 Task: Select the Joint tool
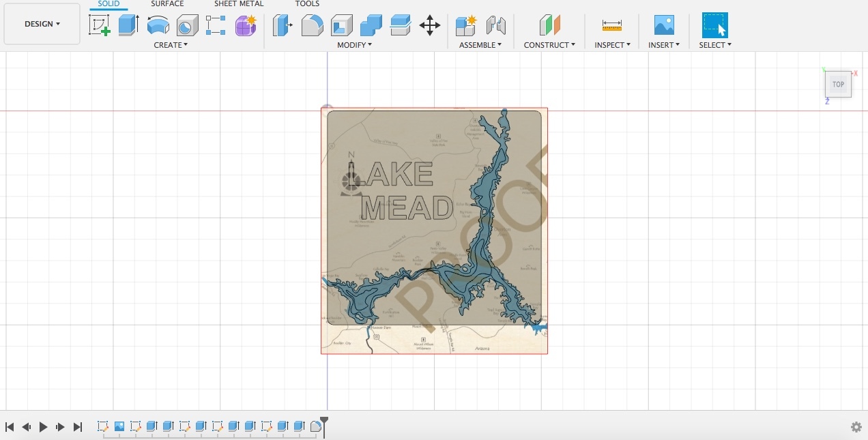(496, 25)
